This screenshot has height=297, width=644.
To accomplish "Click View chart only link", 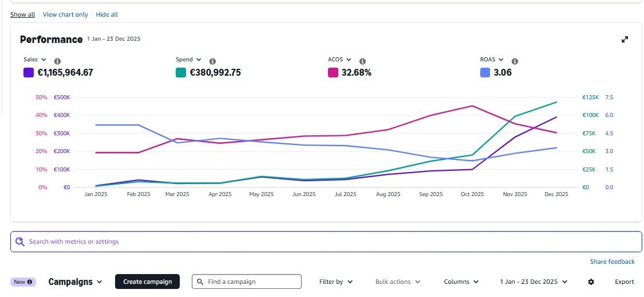I will coord(65,14).
